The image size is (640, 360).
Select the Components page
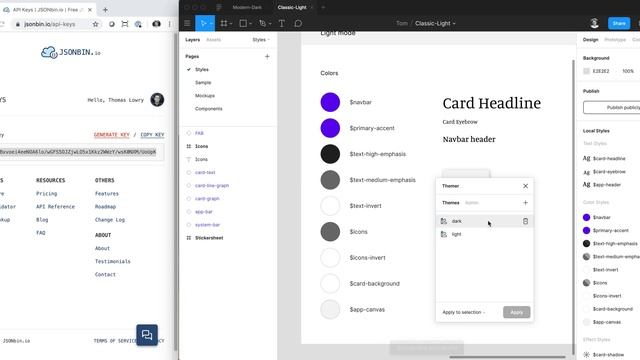tap(209, 109)
